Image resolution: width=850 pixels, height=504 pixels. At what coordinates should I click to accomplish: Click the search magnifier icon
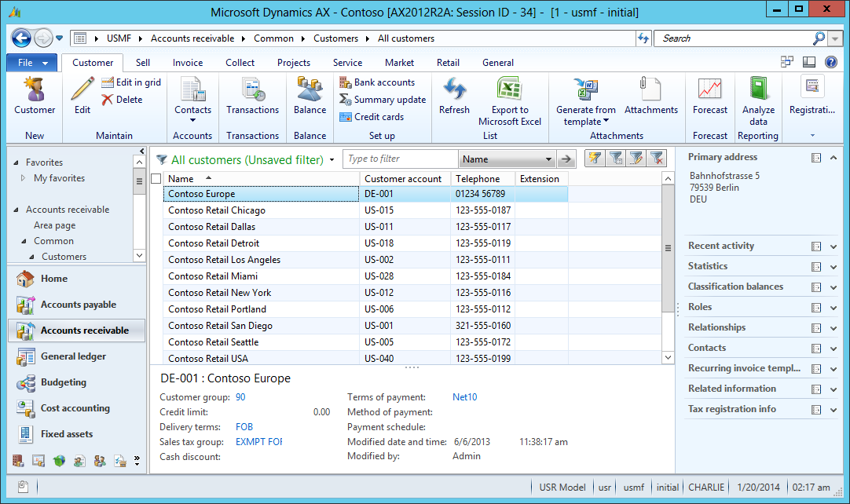[819, 38]
